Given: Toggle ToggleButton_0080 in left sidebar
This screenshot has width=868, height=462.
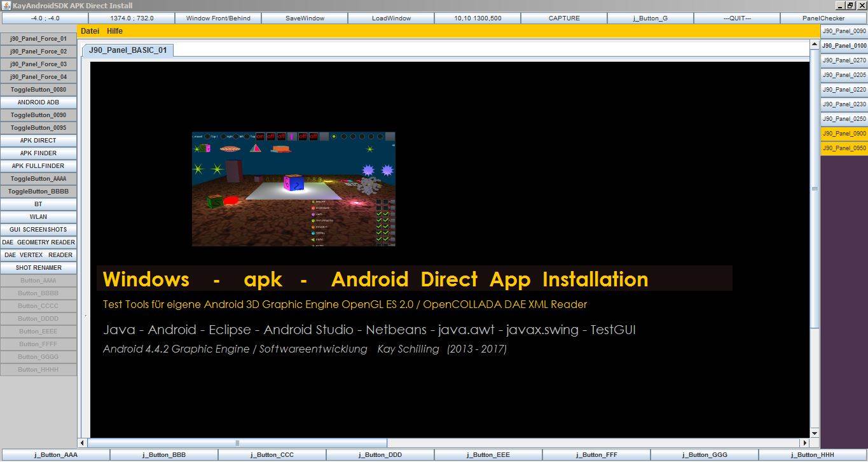Looking at the screenshot, I should [38, 90].
